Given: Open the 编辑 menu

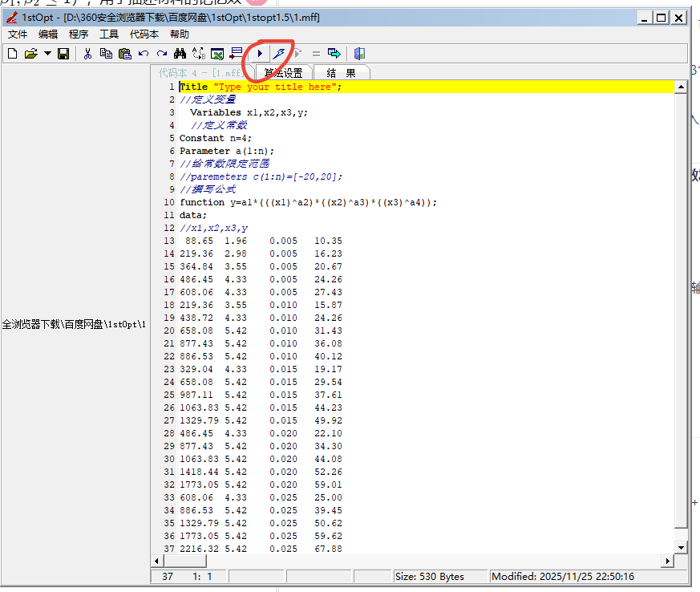Looking at the screenshot, I should (x=48, y=34).
